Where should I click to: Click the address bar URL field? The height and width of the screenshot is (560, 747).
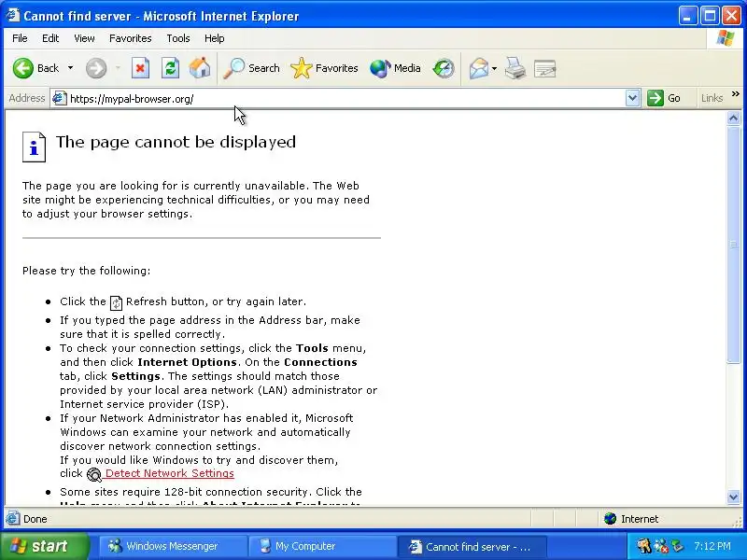coord(345,99)
